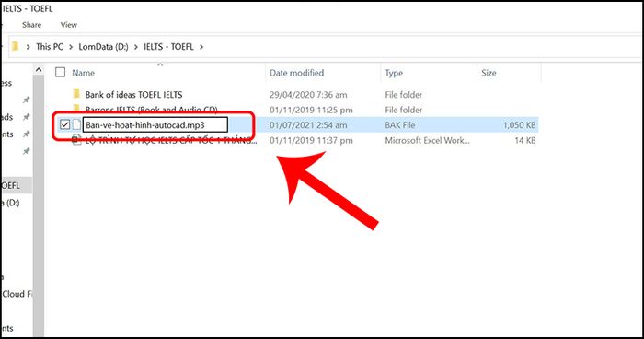The height and width of the screenshot is (339, 644).
Task: Click the folder icon in address bar
Action: tap(16, 46)
